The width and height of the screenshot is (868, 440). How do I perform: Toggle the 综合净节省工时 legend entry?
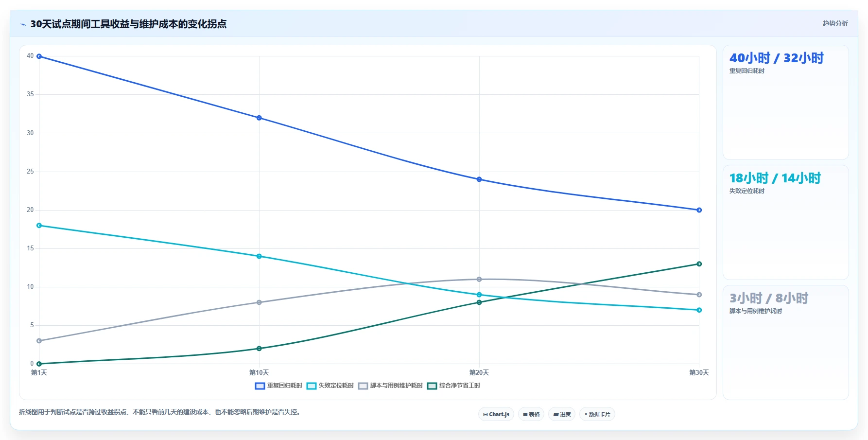[453, 386]
